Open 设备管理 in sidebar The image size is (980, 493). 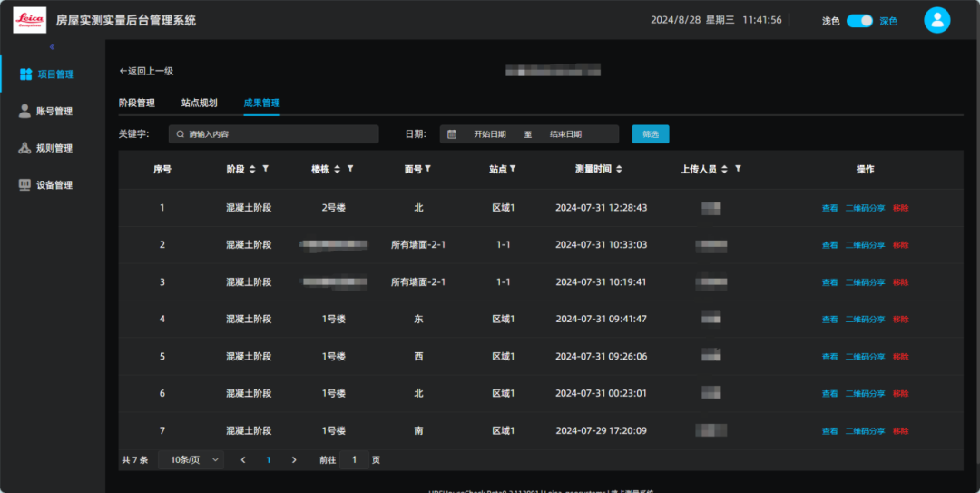[x=54, y=185]
